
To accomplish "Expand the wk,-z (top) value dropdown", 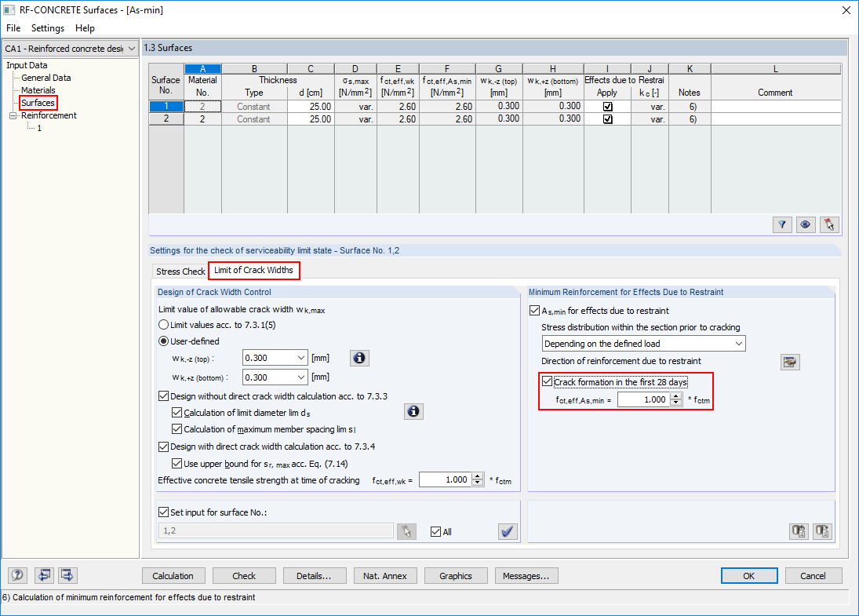I will 304,358.
